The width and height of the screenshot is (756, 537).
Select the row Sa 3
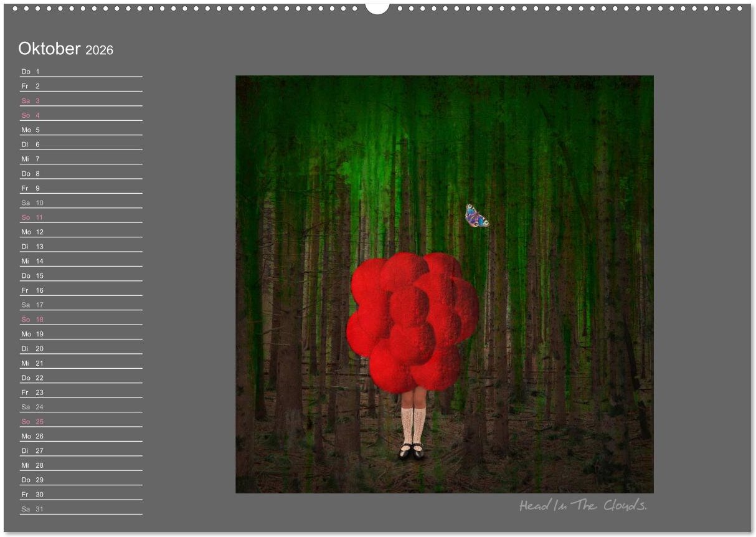pos(81,100)
